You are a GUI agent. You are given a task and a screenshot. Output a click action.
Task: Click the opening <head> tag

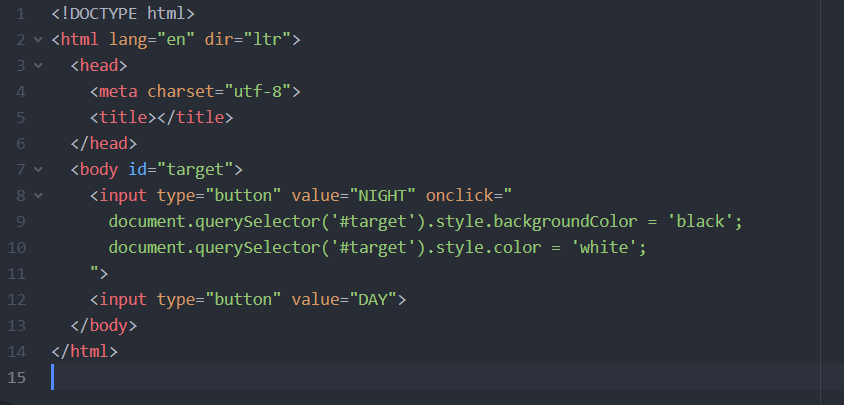pos(99,65)
